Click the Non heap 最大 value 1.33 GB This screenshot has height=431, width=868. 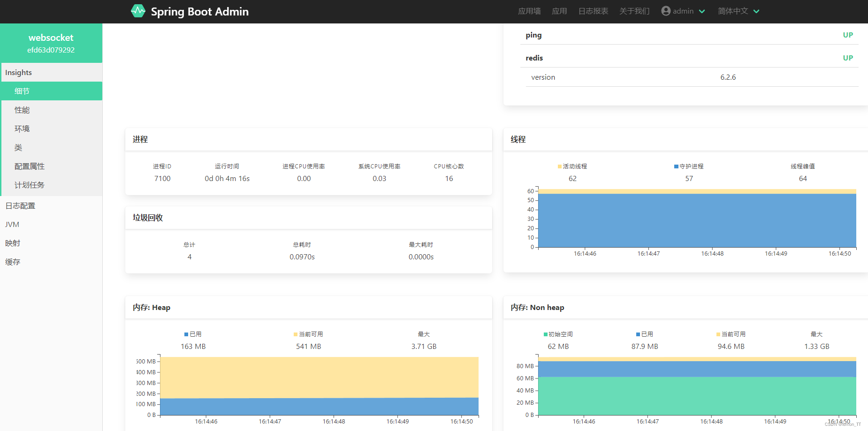pyautogui.click(x=816, y=346)
